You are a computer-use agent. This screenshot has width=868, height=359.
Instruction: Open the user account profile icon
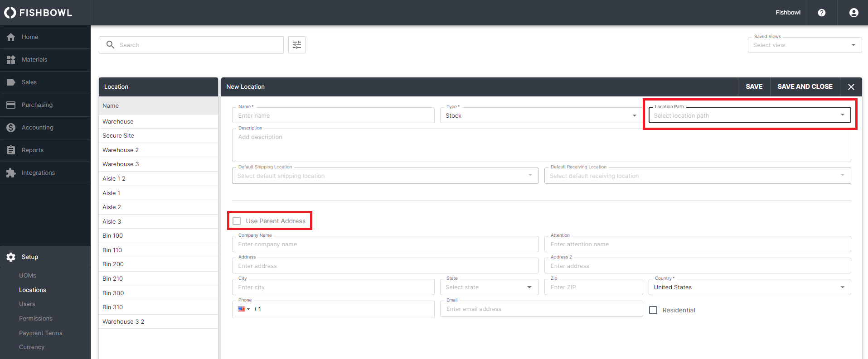[x=853, y=13]
